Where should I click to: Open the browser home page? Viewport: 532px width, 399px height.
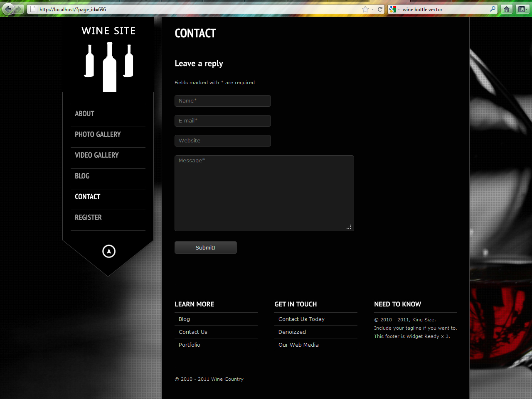click(x=507, y=9)
